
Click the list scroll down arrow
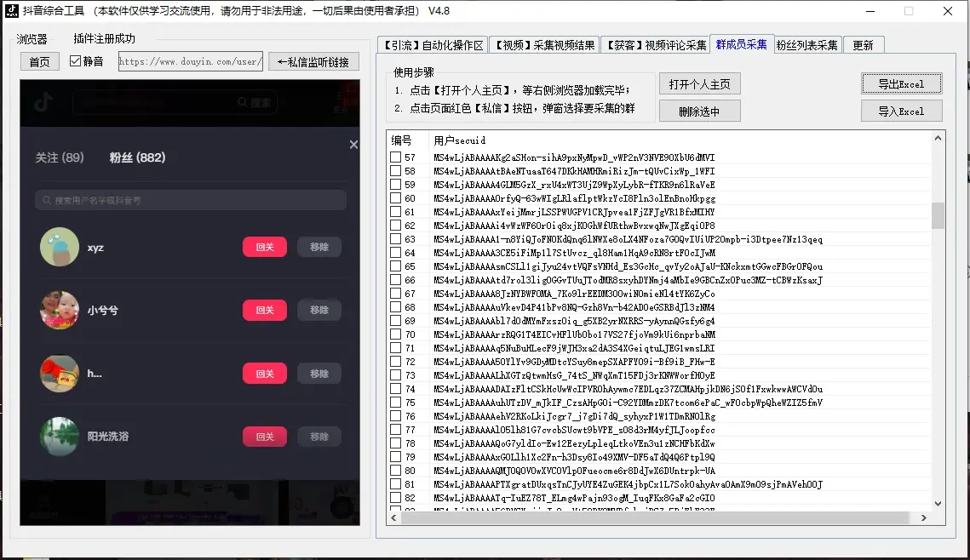pos(938,504)
